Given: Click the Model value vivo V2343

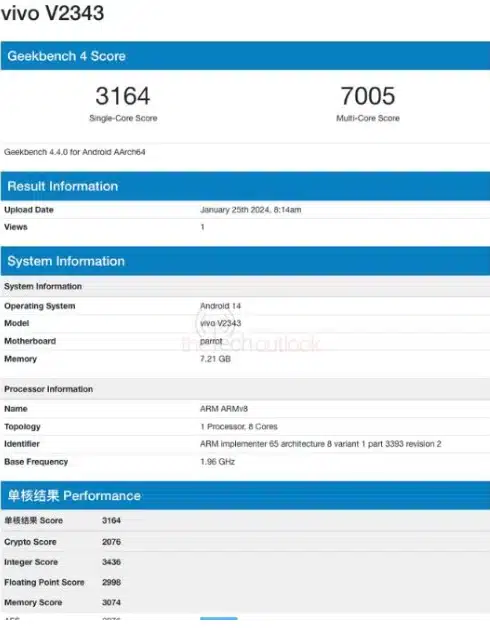Looking at the screenshot, I should 220,323.
